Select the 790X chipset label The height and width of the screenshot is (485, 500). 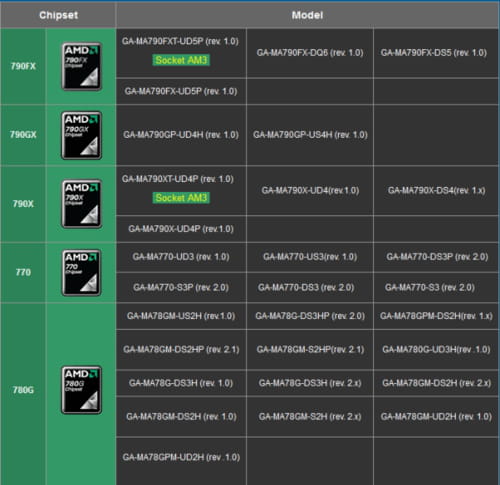(x=23, y=204)
